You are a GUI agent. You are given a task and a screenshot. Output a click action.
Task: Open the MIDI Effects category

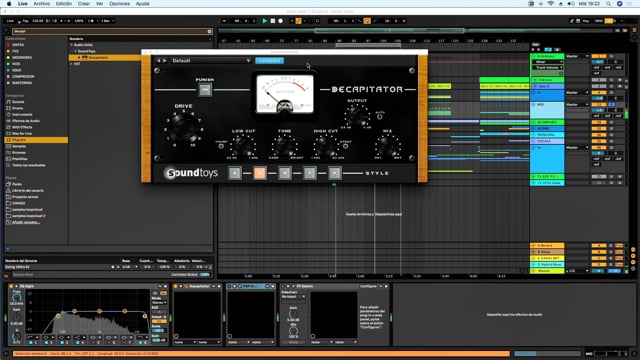[x=22, y=127]
